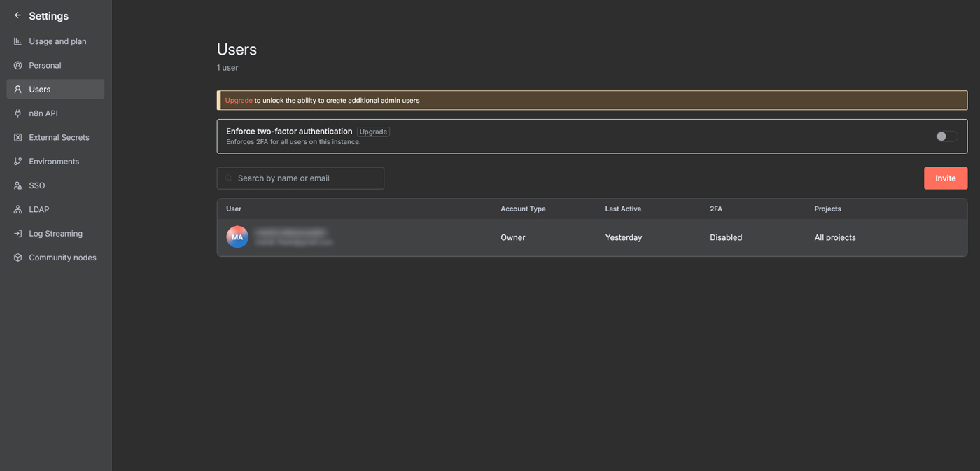Go to SSO settings

point(37,185)
